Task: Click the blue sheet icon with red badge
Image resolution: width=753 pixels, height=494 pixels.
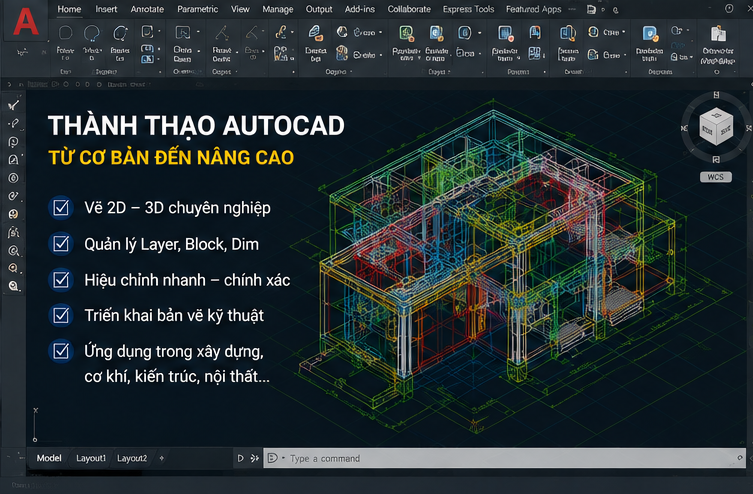Action: coord(505,33)
